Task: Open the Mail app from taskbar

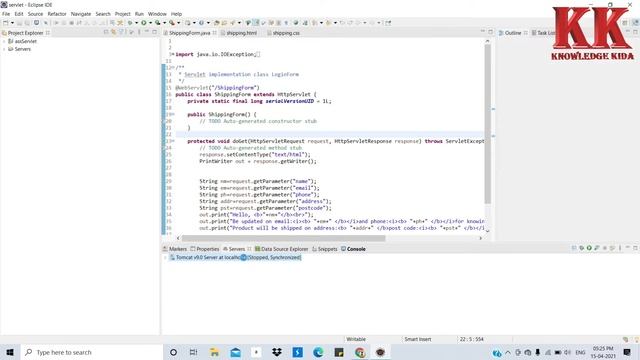Action: (x=236, y=352)
